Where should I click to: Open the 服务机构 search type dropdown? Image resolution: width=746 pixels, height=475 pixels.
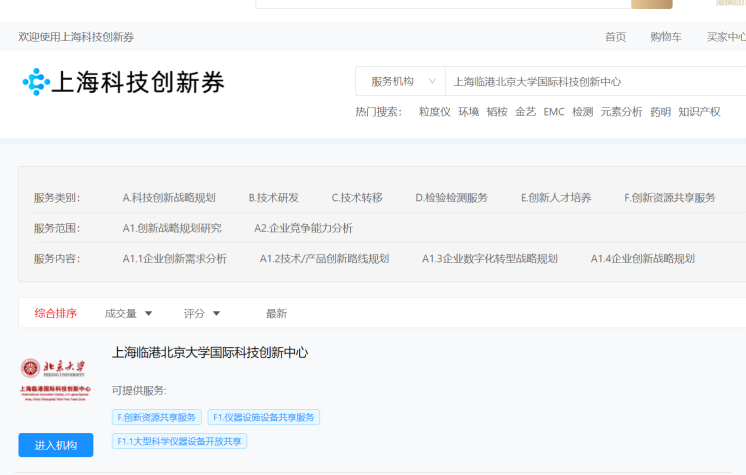point(403,82)
